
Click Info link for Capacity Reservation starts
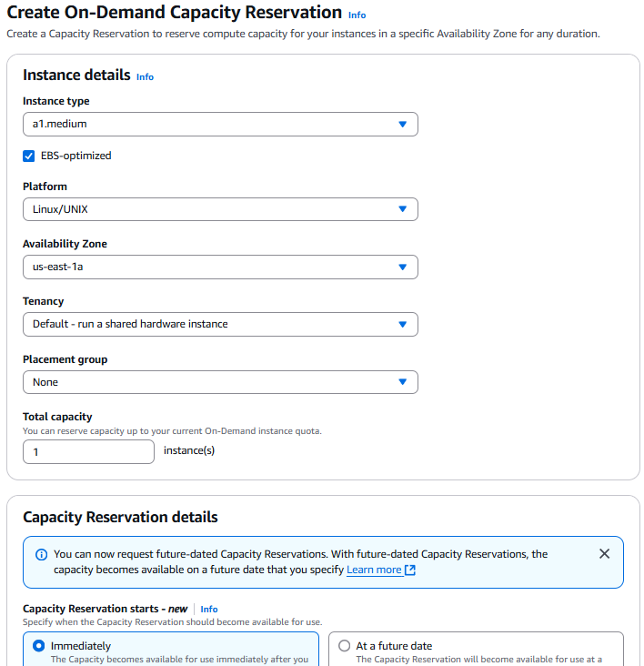click(x=209, y=609)
